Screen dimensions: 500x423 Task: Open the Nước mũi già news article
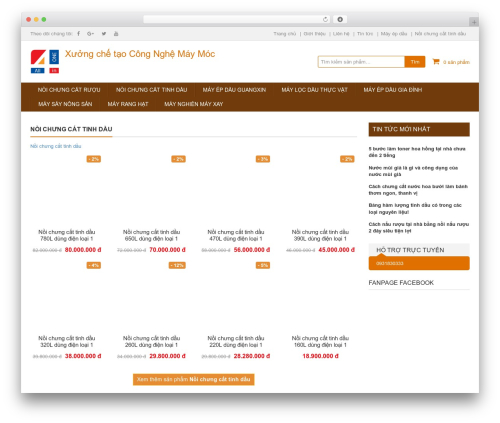coord(413,171)
